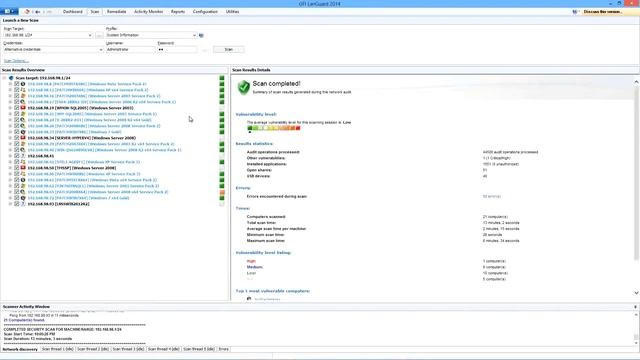Select the 192.168.98.50 TMSSP host row
640x360 pixels.
[x=72, y=168]
